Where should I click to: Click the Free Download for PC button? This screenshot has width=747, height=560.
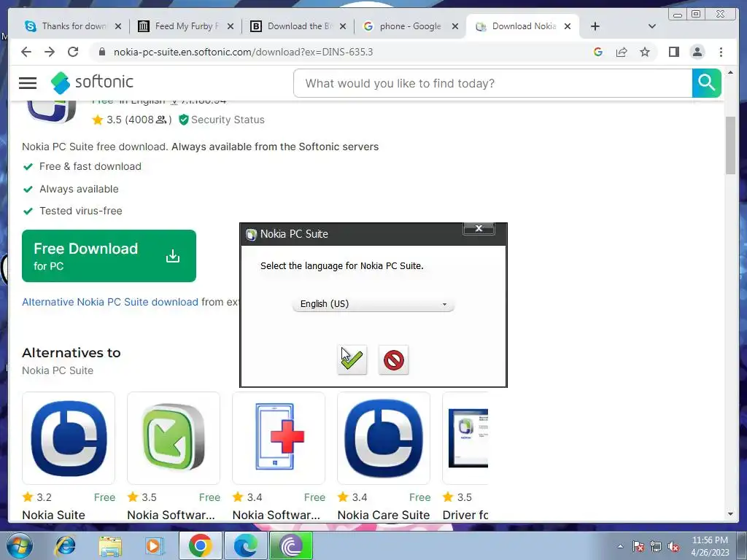(109, 256)
